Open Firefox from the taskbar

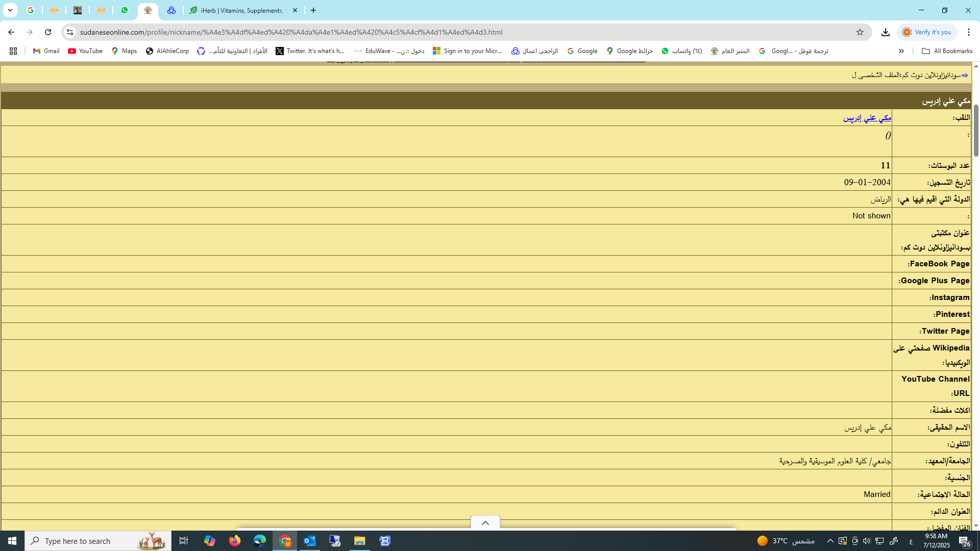pos(235,541)
